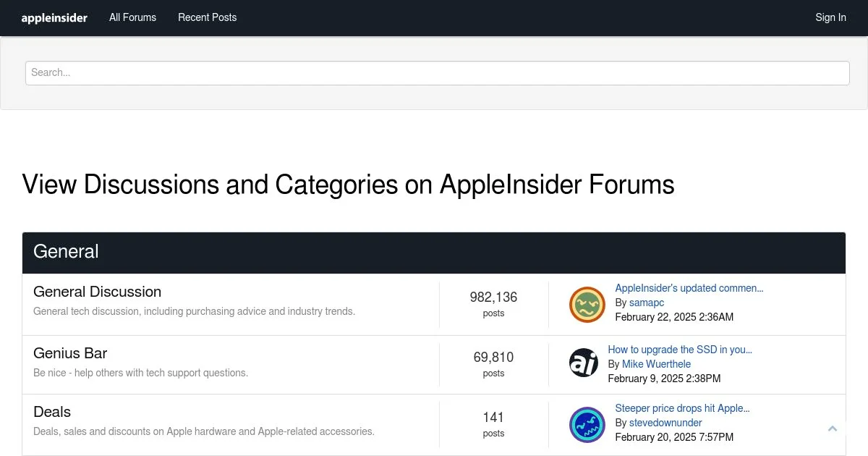Image resolution: width=868 pixels, height=456 pixels.
Task: Open the post 'AppleInsider's updated commen…'
Action: tap(689, 288)
